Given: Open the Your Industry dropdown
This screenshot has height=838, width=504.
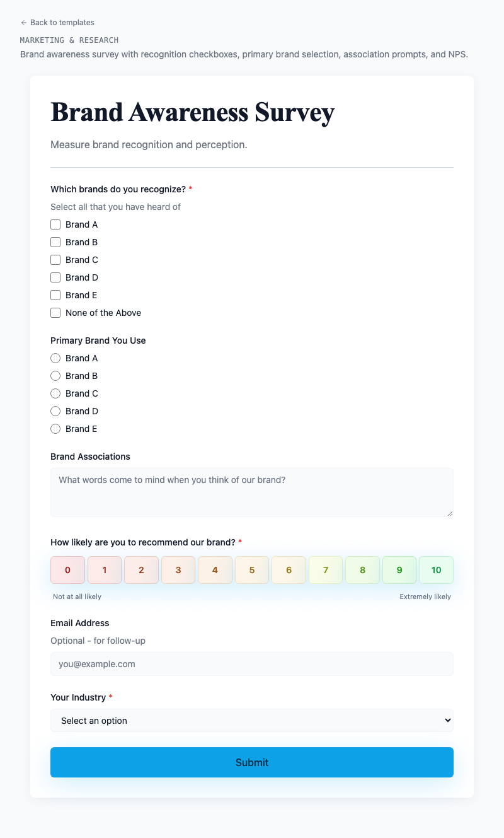Looking at the screenshot, I should click(x=252, y=720).
